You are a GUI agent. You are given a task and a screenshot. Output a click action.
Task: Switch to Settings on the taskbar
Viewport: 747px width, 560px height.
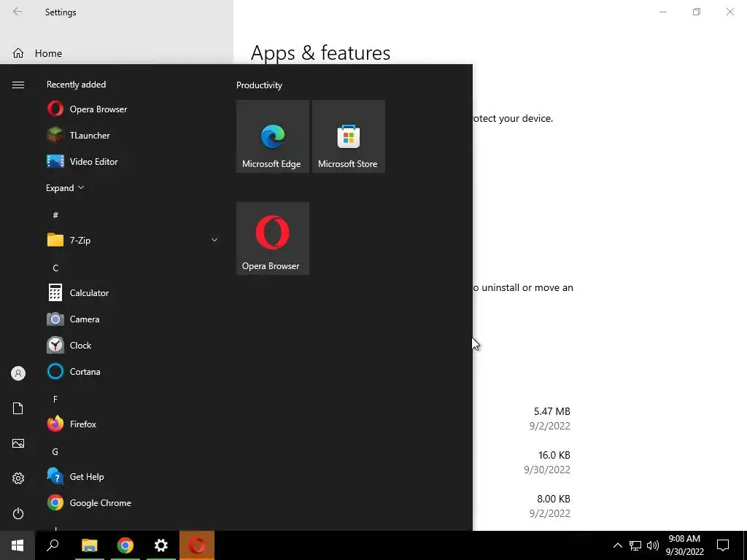[x=161, y=545]
